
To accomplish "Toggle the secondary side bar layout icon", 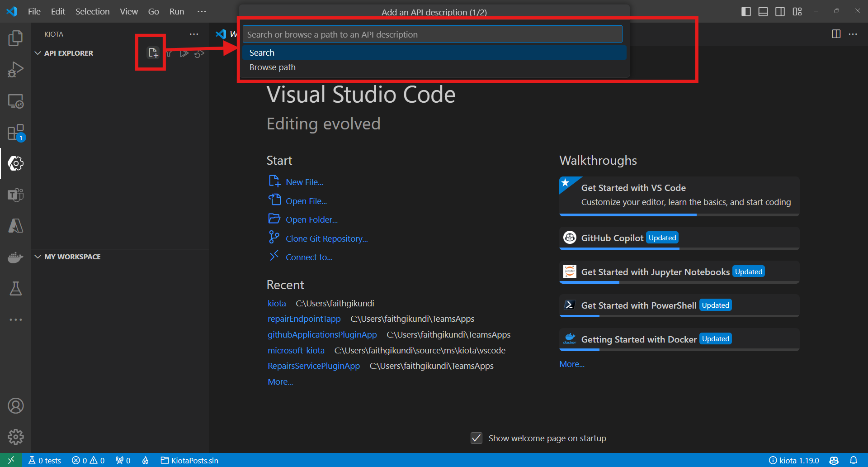I will click(x=780, y=11).
